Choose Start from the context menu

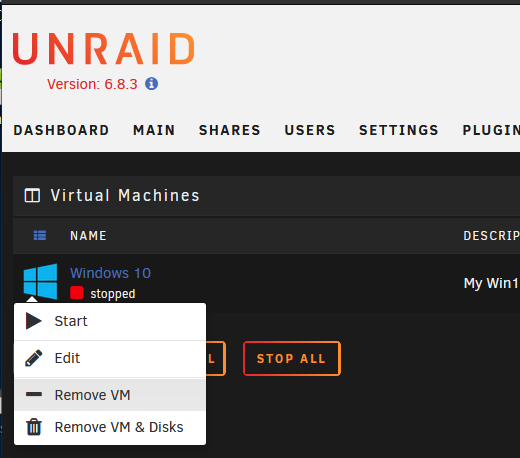(x=110, y=322)
